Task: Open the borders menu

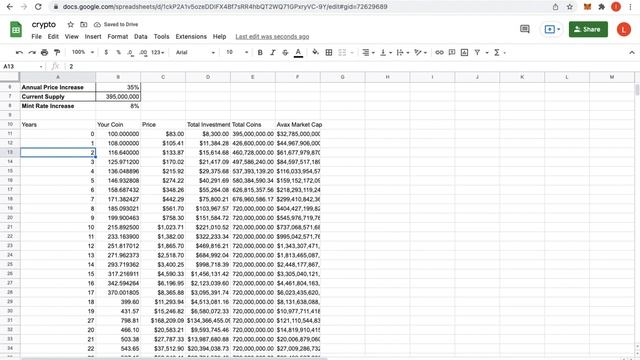Action: tap(329, 52)
